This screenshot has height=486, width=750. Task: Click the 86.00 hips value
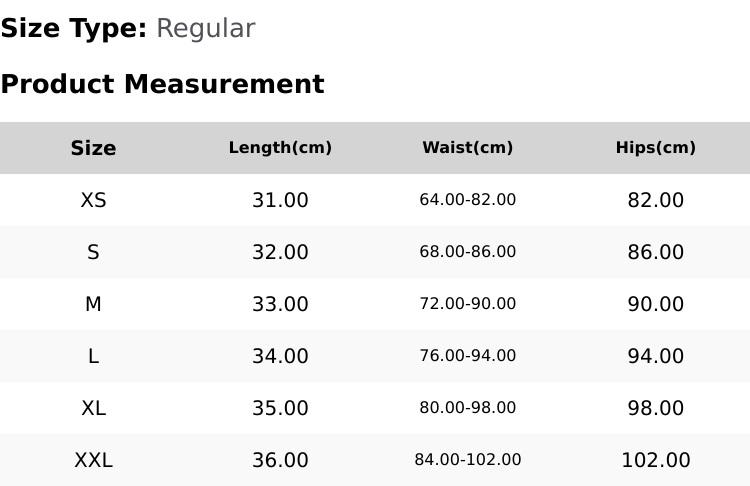click(655, 252)
